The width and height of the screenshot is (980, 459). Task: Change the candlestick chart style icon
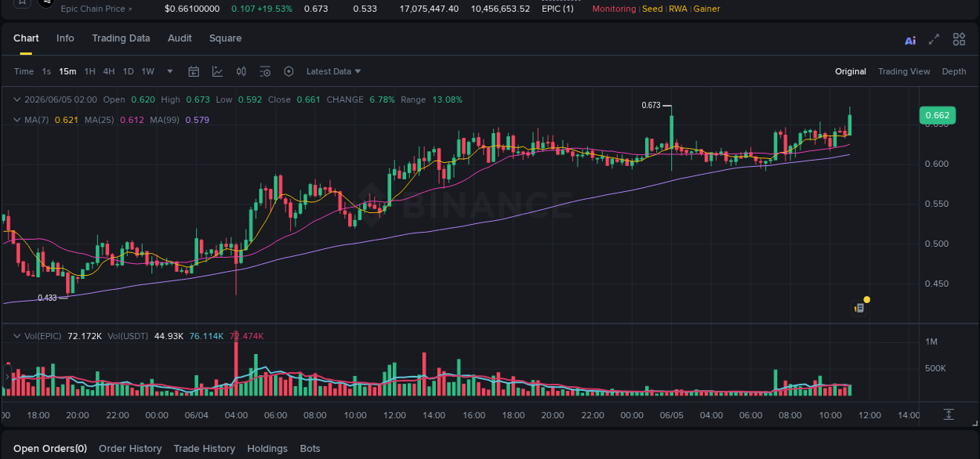pyautogui.click(x=241, y=71)
